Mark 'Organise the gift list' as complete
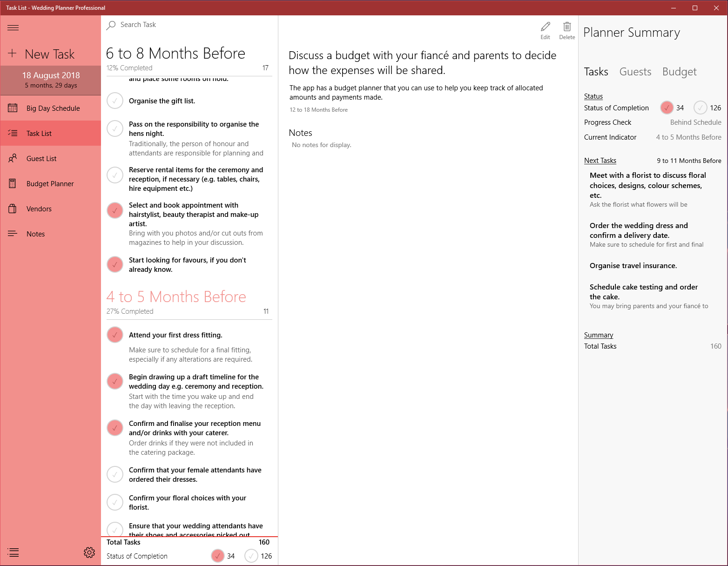Viewport: 728px width, 566px height. 115,101
